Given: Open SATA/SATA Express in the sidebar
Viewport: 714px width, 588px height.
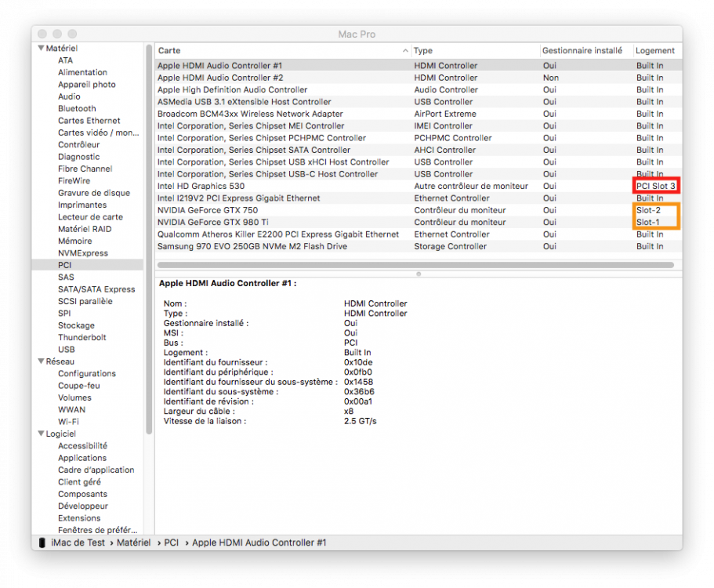Looking at the screenshot, I should (x=96, y=289).
